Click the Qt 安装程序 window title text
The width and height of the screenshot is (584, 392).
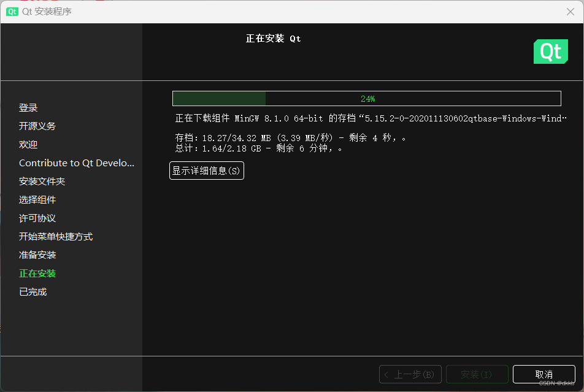47,12
